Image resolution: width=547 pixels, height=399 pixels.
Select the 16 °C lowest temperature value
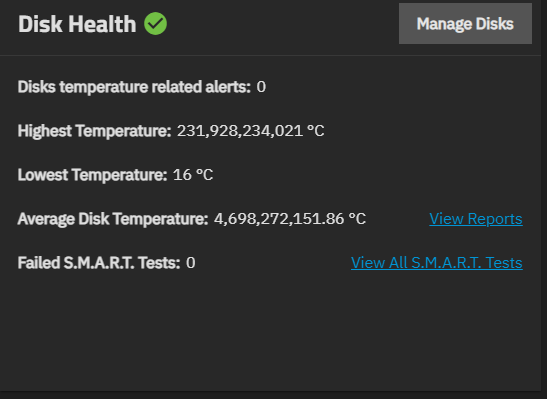coord(193,175)
